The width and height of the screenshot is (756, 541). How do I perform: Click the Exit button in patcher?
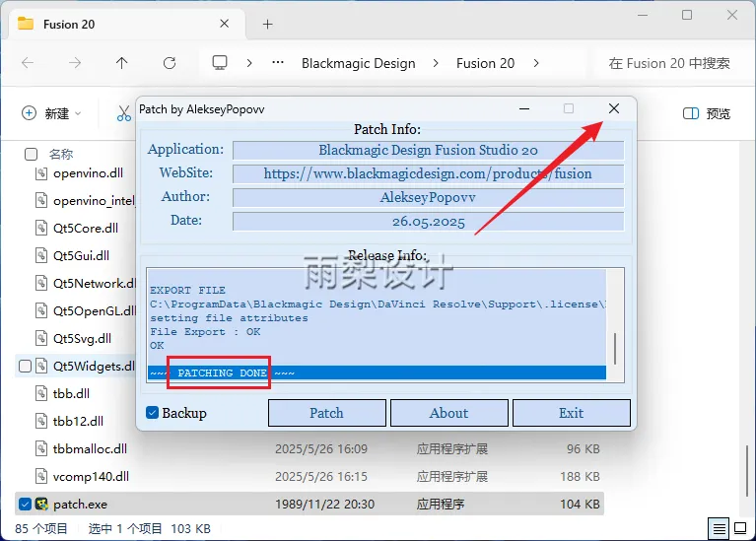[572, 413]
